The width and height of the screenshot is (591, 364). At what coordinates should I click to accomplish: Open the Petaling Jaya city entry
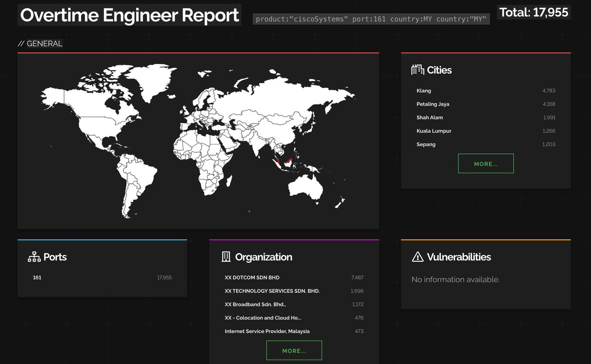(x=433, y=104)
